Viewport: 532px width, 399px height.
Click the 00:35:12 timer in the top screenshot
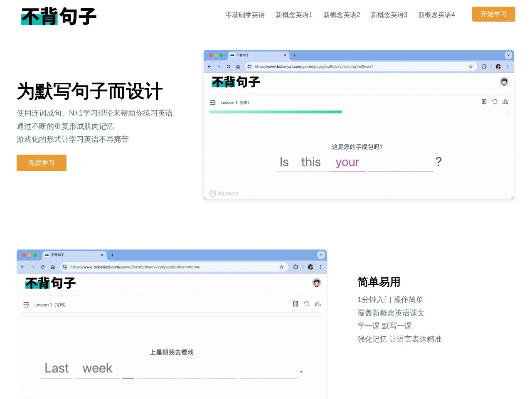tap(224, 194)
